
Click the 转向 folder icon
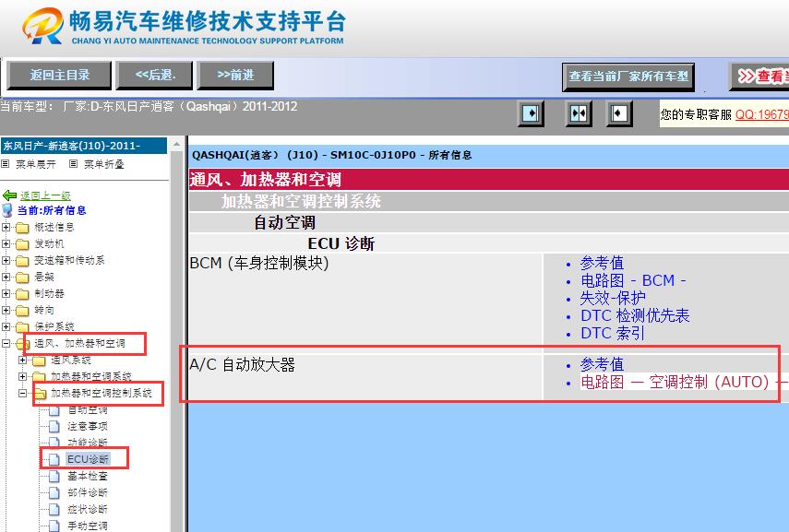coord(22,311)
